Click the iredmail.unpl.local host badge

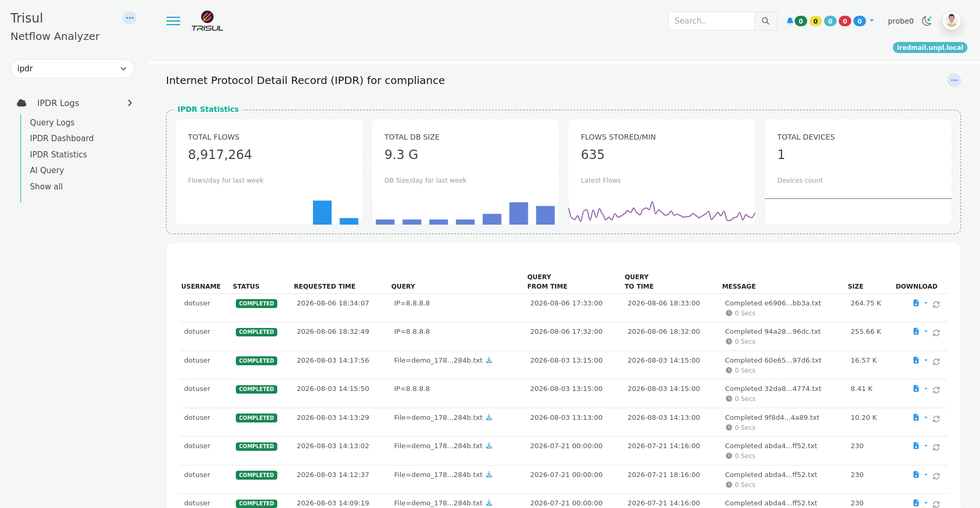coord(930,48)
